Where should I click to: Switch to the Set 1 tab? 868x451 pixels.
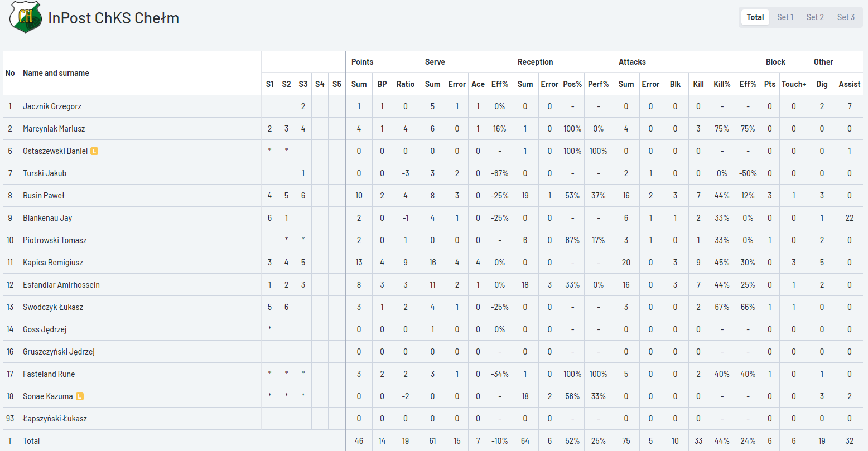click(785, 17)
